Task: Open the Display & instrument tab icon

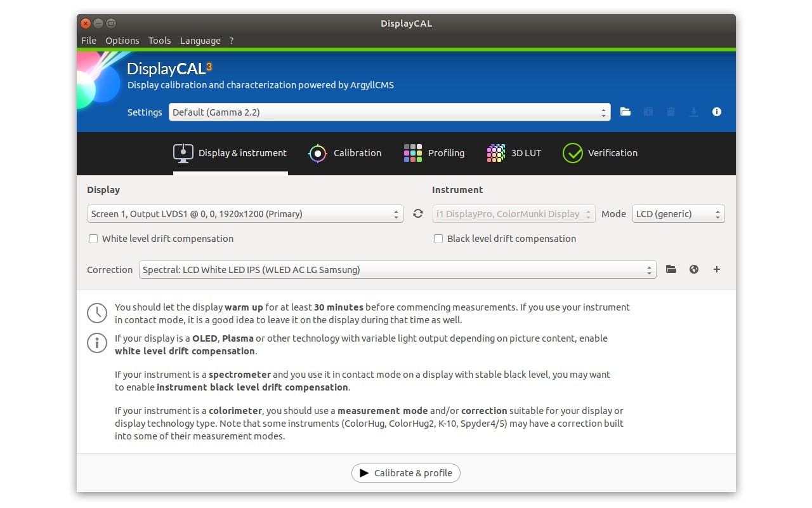Action: (183, 152)
